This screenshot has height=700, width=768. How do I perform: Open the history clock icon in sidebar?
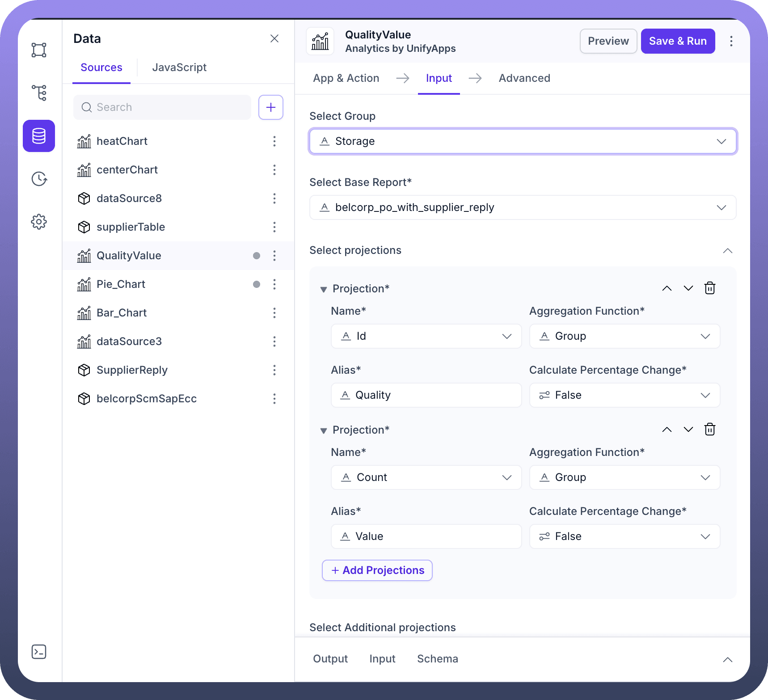pyautogui.click(x=39, y=179)
